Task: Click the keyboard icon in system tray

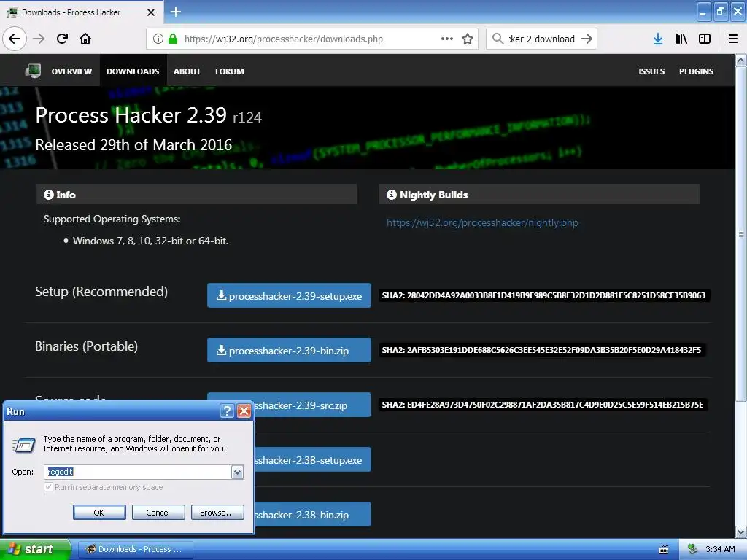Action: tap(664, 550)
